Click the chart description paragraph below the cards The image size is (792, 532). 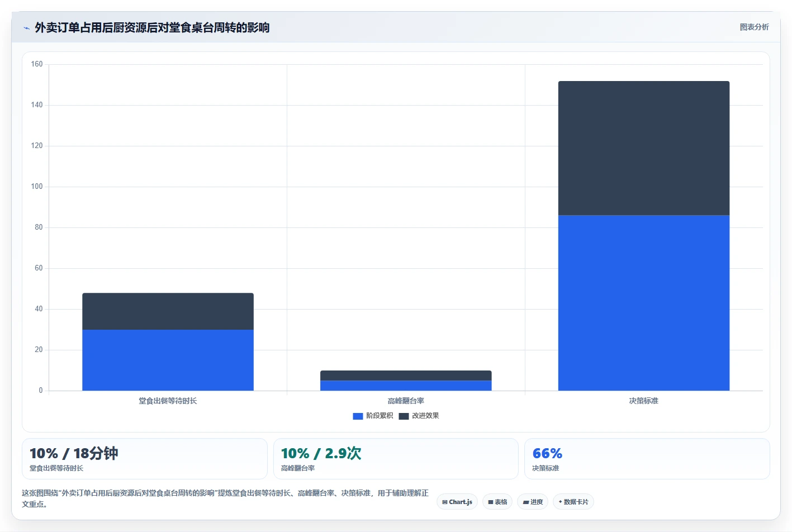pyautogui.click(x=225, y=498)
